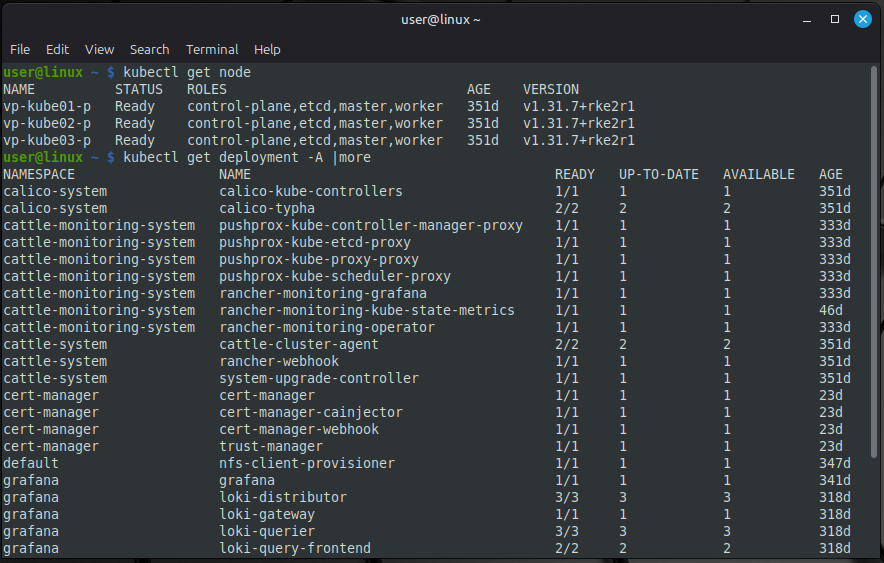Open the Edit menu
The image size is (884, 563).
(57, 49)
